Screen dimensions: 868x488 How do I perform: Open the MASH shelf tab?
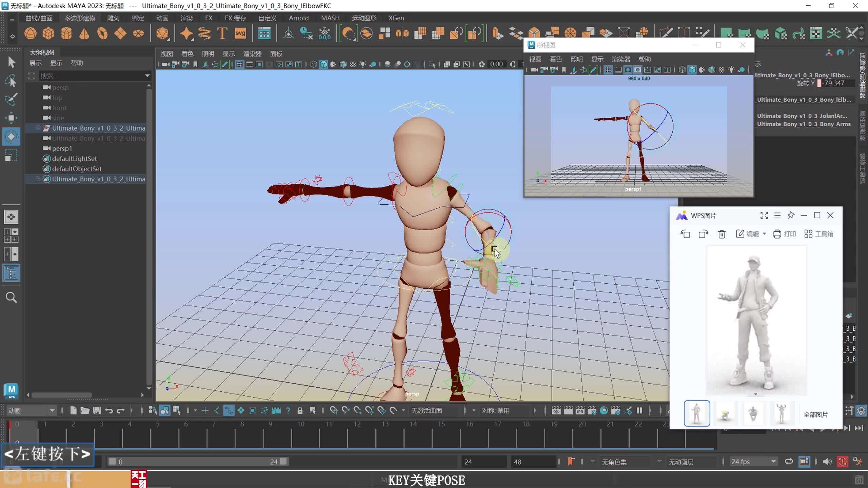pyautogui.click(x=330, y=18)
